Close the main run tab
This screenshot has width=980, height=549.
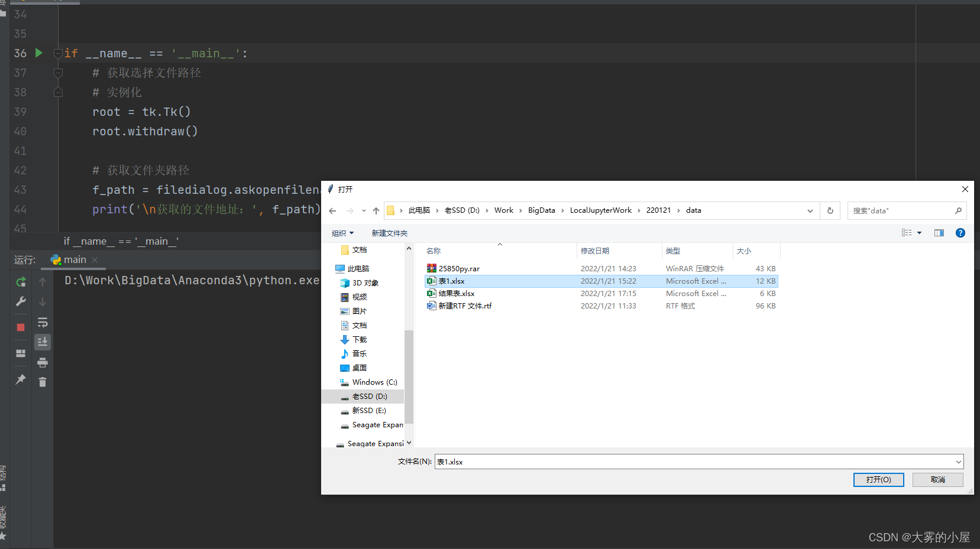(95, 260)
